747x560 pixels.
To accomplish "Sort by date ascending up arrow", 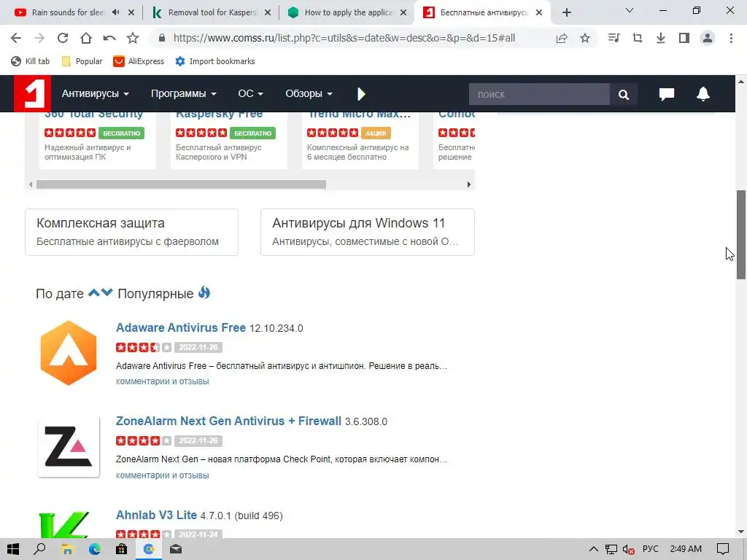I will click(x=94, y=292).
